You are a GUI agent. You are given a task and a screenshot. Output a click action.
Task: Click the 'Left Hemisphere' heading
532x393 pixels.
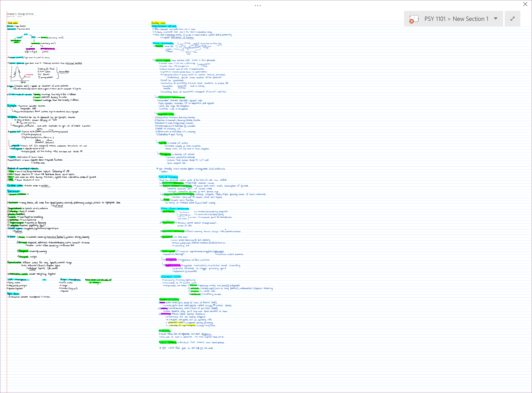17,280
